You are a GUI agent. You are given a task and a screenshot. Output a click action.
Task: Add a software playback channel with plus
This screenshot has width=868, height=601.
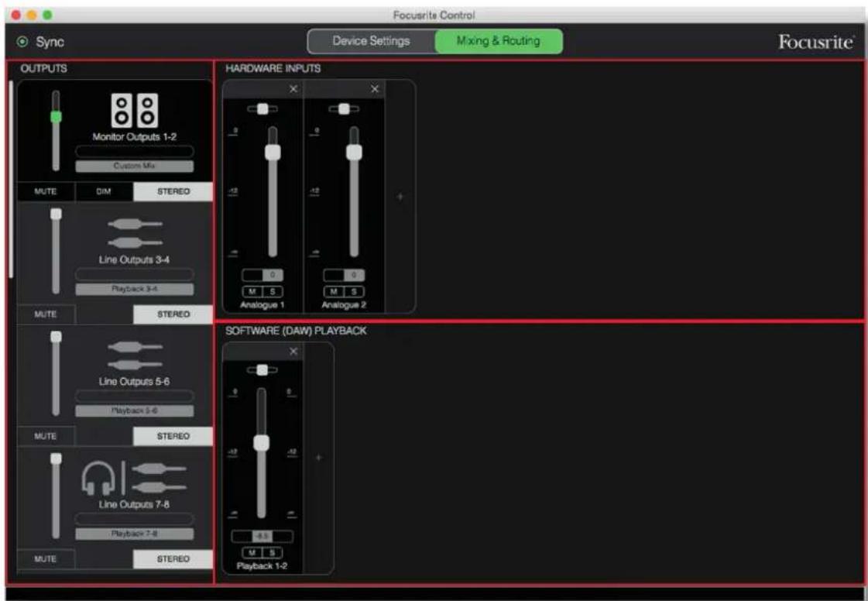point(318,458)
